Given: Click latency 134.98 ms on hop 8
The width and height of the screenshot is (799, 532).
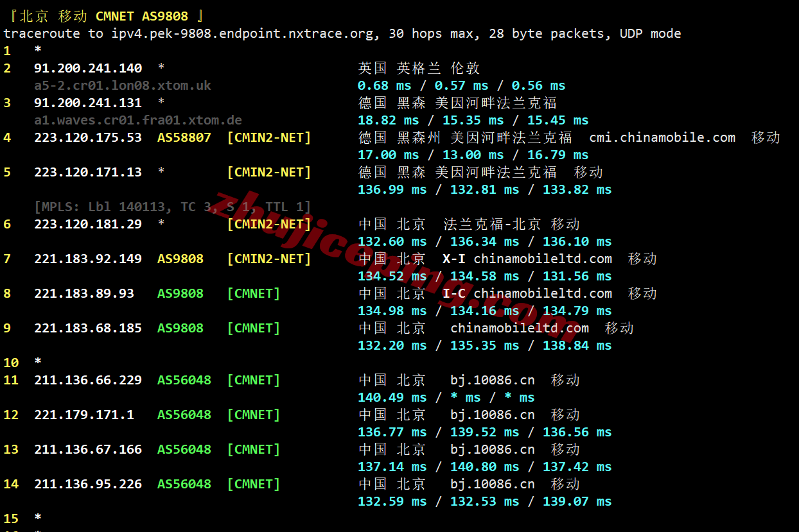Looking at the screenshot, I should point(392,311).
